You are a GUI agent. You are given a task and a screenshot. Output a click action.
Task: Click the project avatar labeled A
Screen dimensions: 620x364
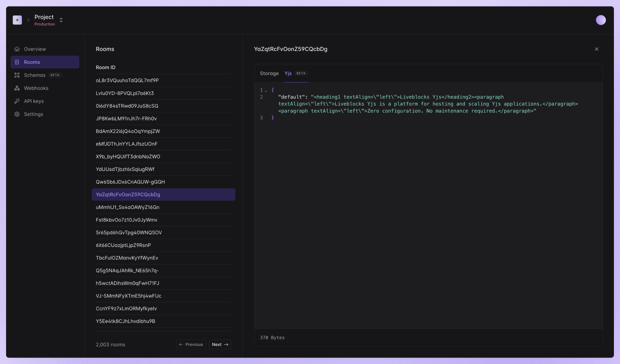17,20
